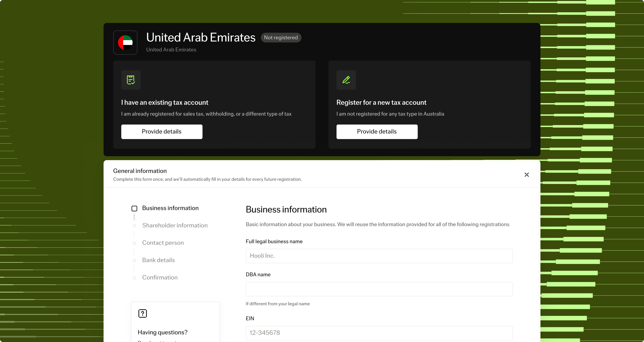
Task: Close the General information panel
Action: (x=526, y=175)
